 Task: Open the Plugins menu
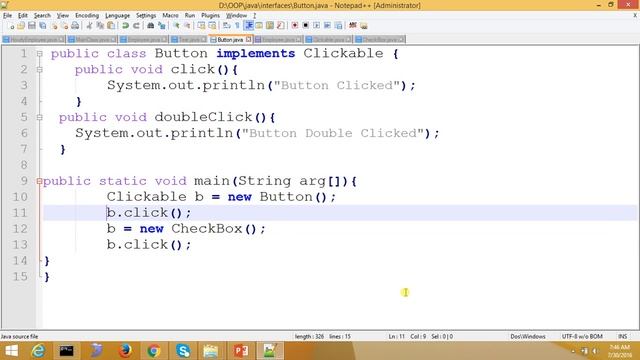(x=210, y=16)
